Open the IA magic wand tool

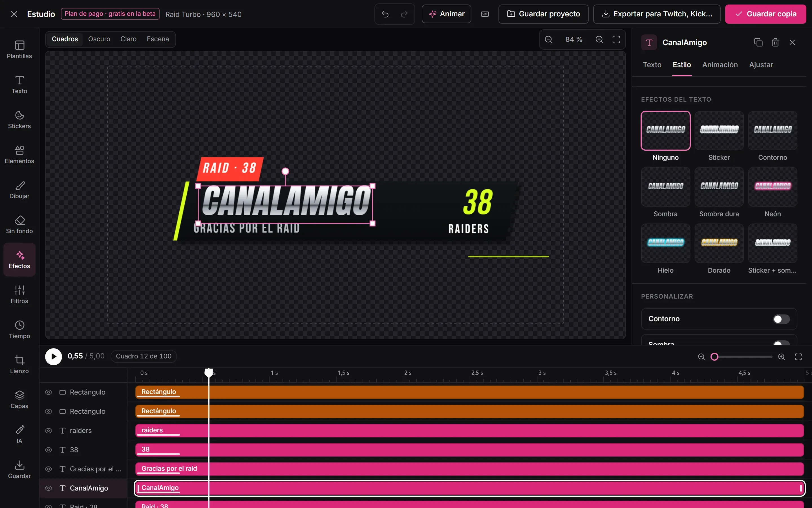point(19,434)
